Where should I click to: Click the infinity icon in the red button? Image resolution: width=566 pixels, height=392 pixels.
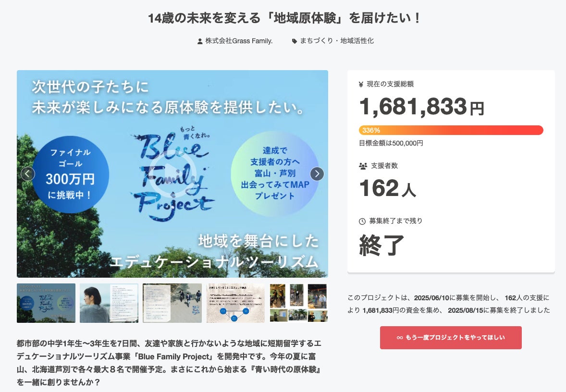(x=400, y=338)
